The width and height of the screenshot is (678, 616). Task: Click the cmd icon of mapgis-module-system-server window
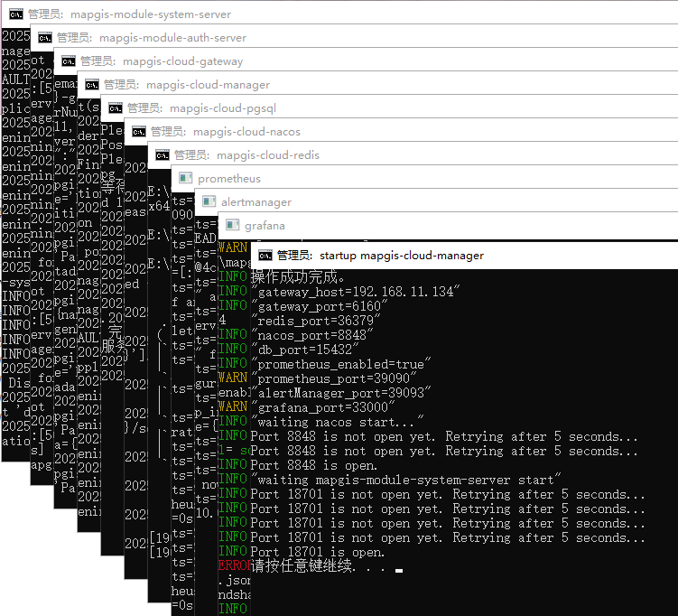[x=16, y=14]
